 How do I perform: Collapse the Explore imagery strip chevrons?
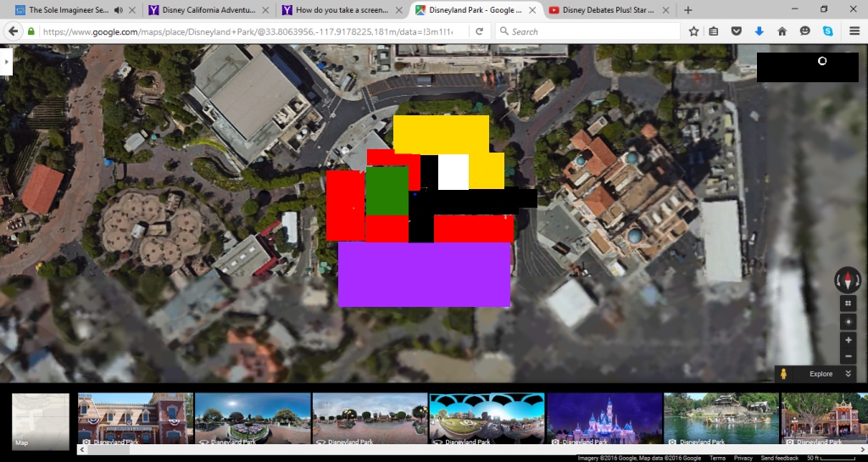[x=848, y=374]
